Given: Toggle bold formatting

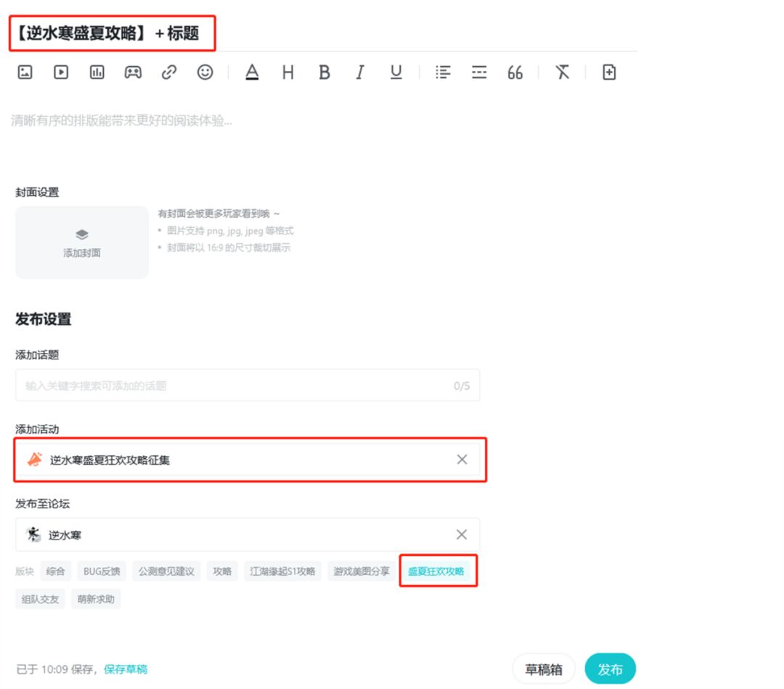Looking at the screenshot, I should tap(324, 73).
